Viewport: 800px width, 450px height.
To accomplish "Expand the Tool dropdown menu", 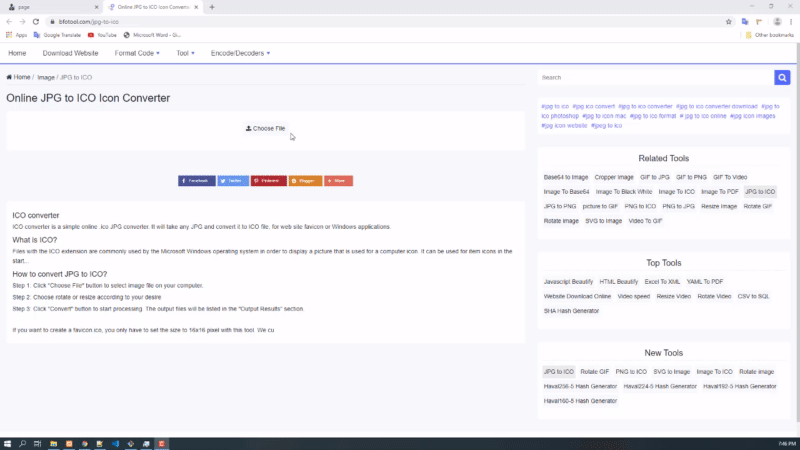I will [185, 53].
